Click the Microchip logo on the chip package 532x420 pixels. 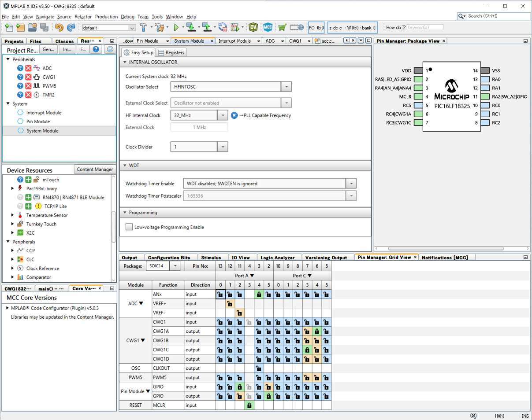point(451,90)
